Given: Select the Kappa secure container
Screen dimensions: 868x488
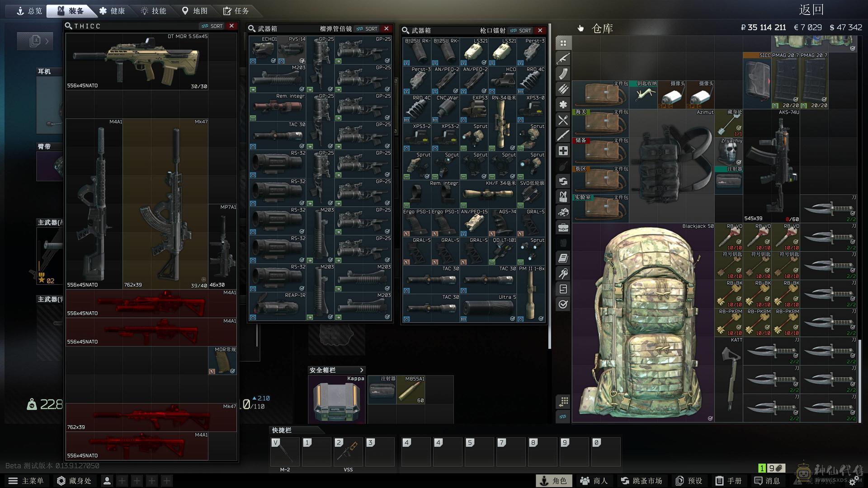Looking at the screenshot, I should click(x=337, y=399).
